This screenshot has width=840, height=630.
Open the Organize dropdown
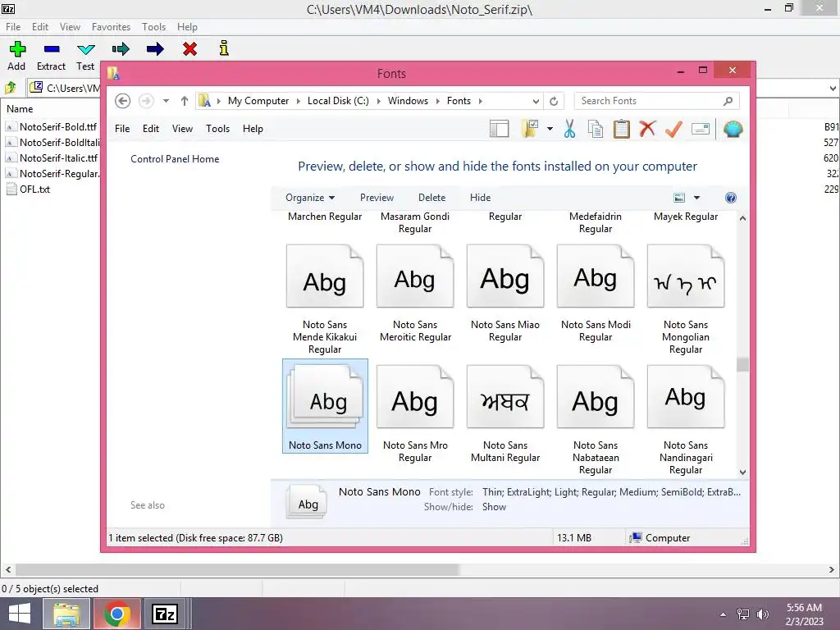[x=309, y=198]
